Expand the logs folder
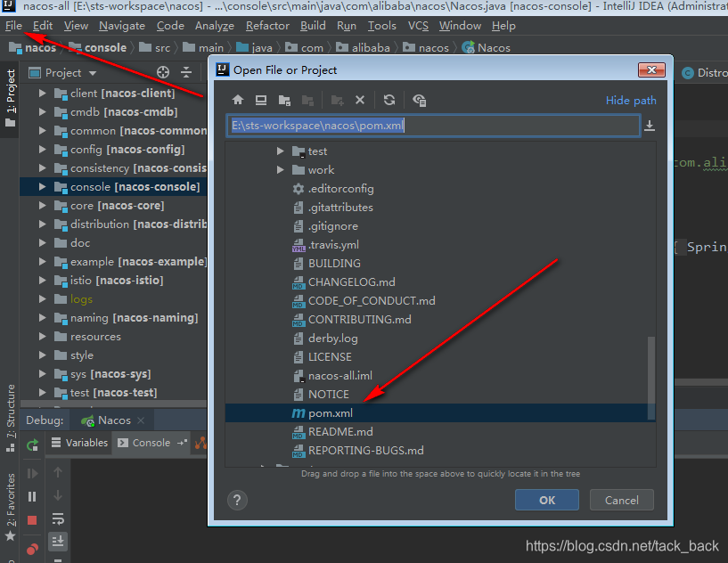 tap(42, 299)
